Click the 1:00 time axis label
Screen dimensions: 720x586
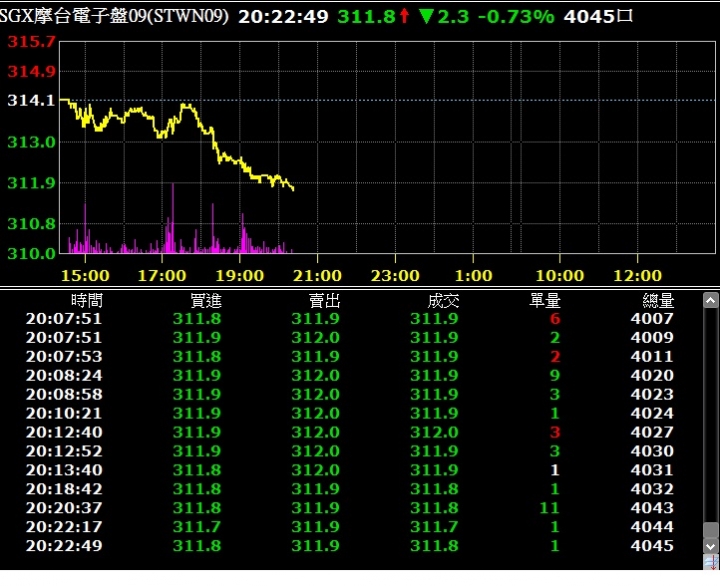(473, 276)
